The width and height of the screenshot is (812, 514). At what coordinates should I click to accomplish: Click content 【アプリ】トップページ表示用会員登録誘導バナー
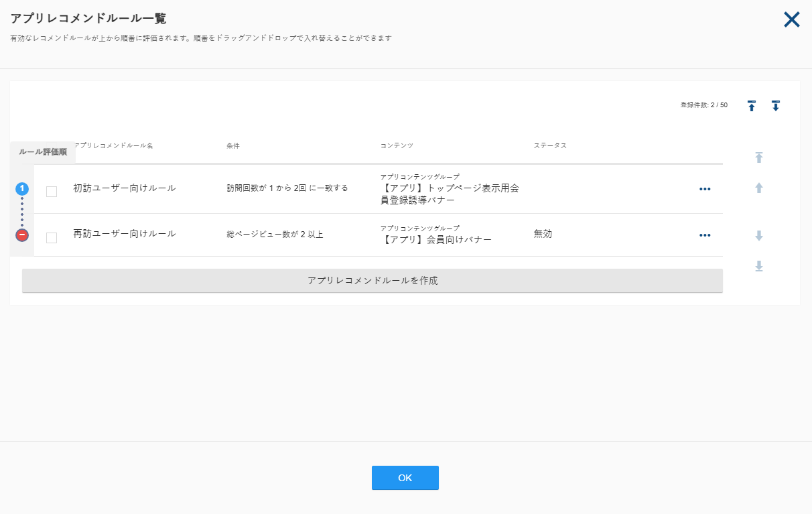(x=450, y=194)
